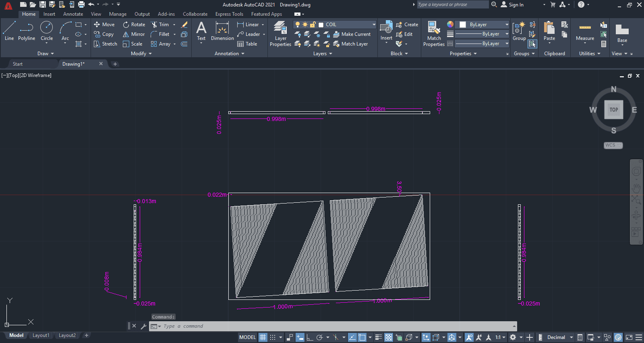Toggle drawing grid display in status bar
This screenshot has height=343, width=644.
pyautogui.click(x=263, y=337)
